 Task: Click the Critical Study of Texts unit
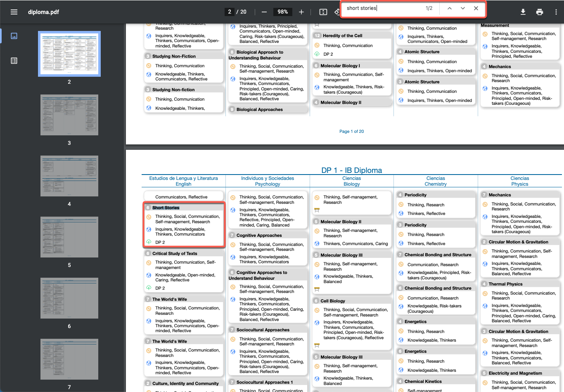175,253
